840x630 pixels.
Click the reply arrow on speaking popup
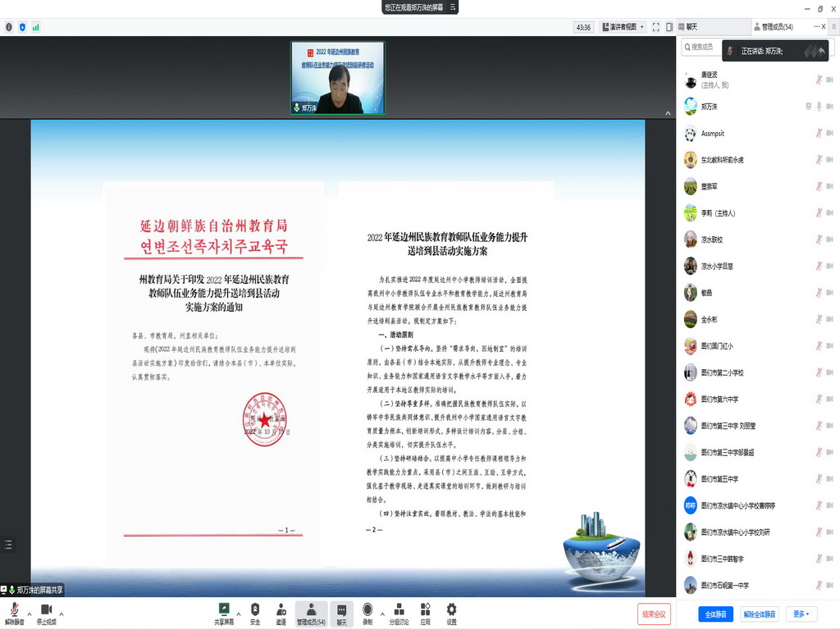[821, 51]
